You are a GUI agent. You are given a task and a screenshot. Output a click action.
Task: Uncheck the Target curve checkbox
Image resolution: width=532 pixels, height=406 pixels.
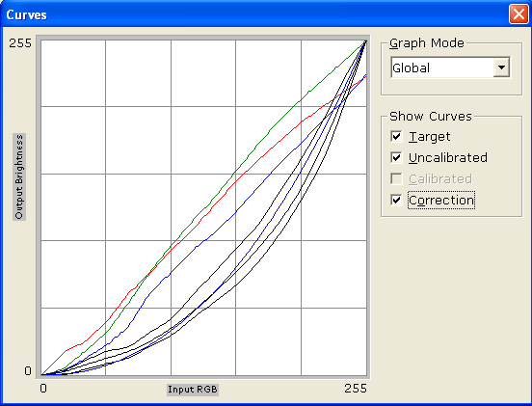click(x=396, y=137)
